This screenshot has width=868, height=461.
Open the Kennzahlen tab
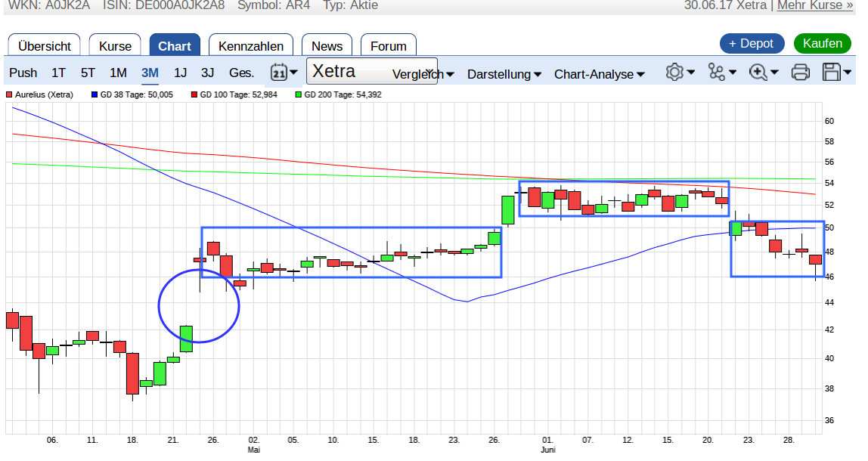[x=251, y=46]
